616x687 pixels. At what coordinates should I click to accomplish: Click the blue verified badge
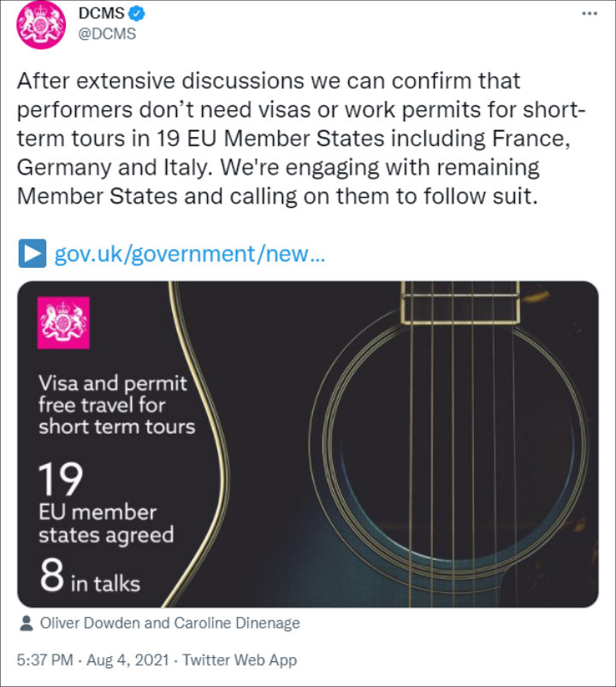(x=137, y=14)
